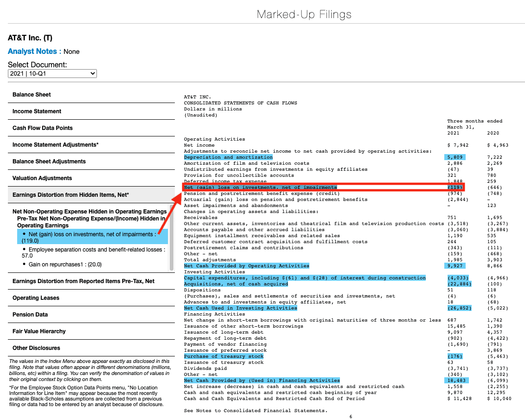This screenshot has width=525, height=420.
Task: Click highlighted value 18,483
Action: click(456, 380)
